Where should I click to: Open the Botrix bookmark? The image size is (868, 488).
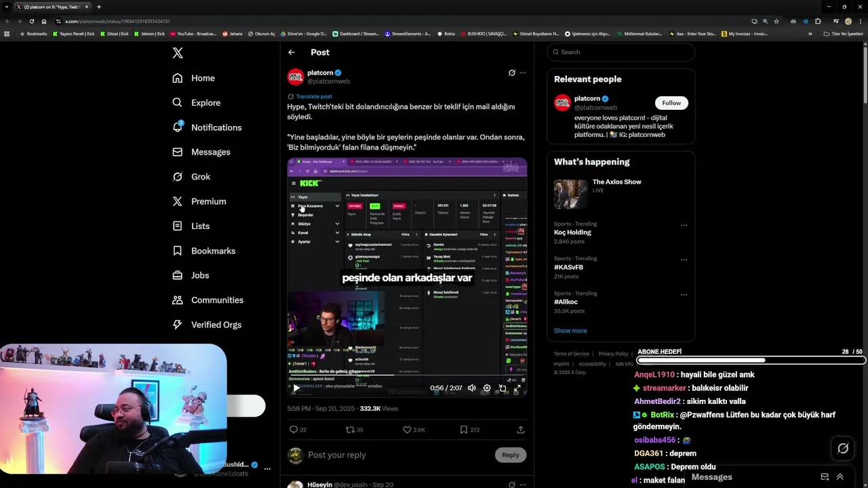click(446, 33)
